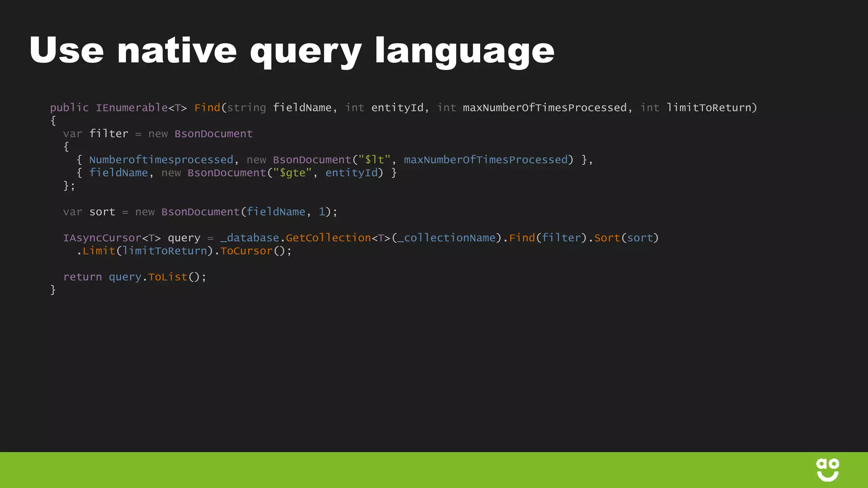
Task: Select the limitToReturn parameter in the signature
Action: [709, 108]
